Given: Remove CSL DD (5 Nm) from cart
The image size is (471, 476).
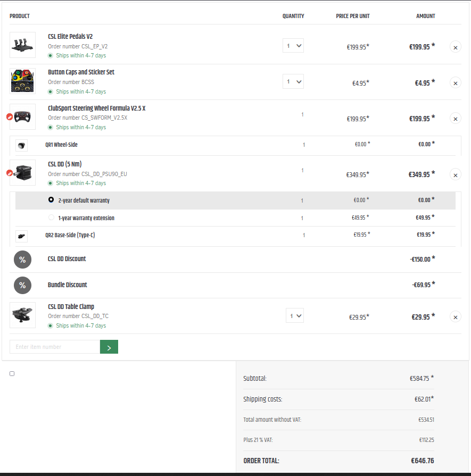Looking at the screenshot, I should (455, 175).
